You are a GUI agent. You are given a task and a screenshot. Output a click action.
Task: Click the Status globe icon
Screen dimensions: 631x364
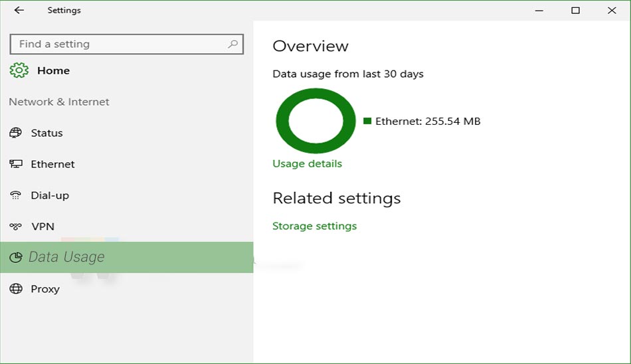pyautogui.click(x=16, y=133)
